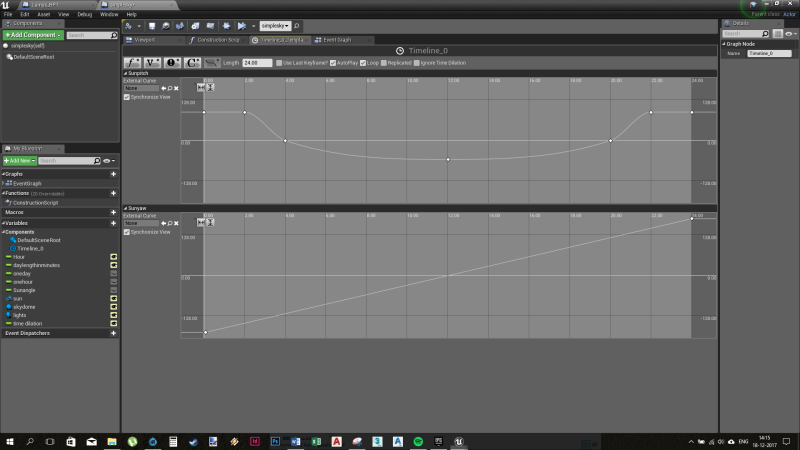Toggle the Ignore Time Dilation checkbox
The width and height of the screenshot is (800, 450).
[x=417, y=63]
